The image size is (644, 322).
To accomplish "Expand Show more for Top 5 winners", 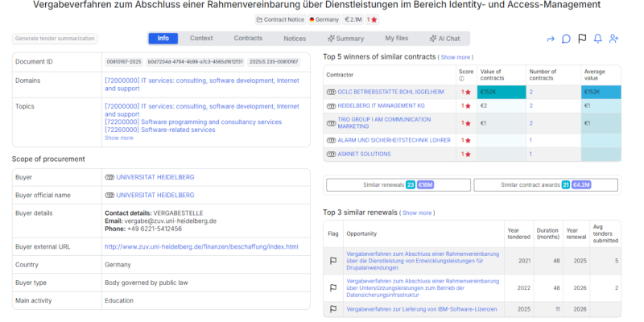I will coord(455,57).
